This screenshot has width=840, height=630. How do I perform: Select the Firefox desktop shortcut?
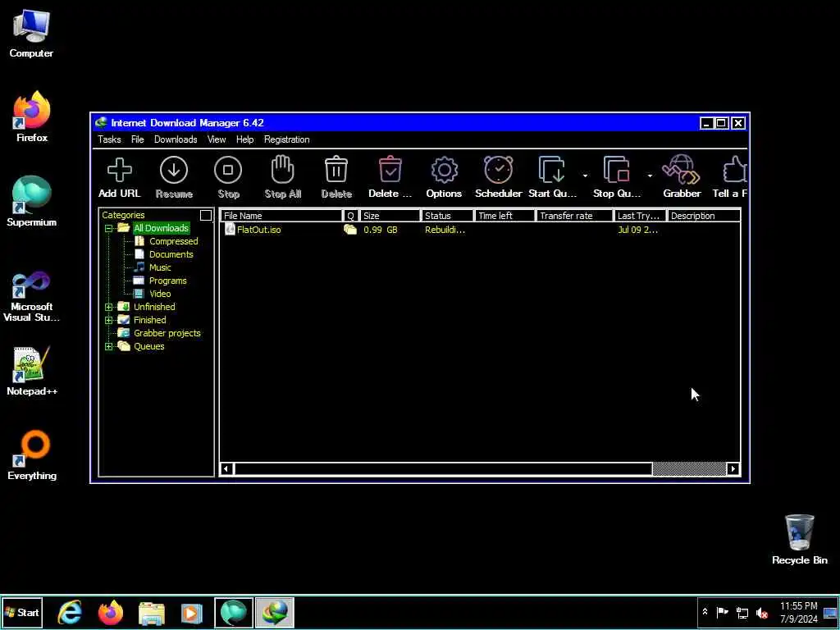pos(32,116)
